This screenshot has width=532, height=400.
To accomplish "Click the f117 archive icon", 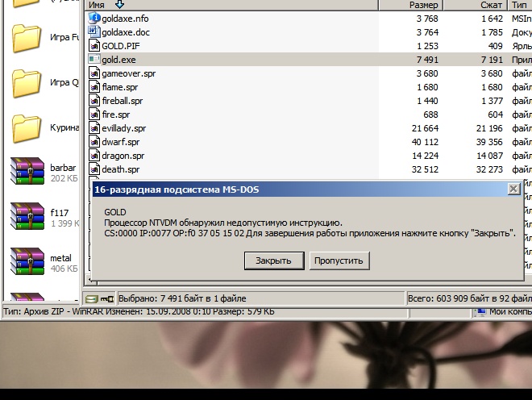I will pos(27,218).
